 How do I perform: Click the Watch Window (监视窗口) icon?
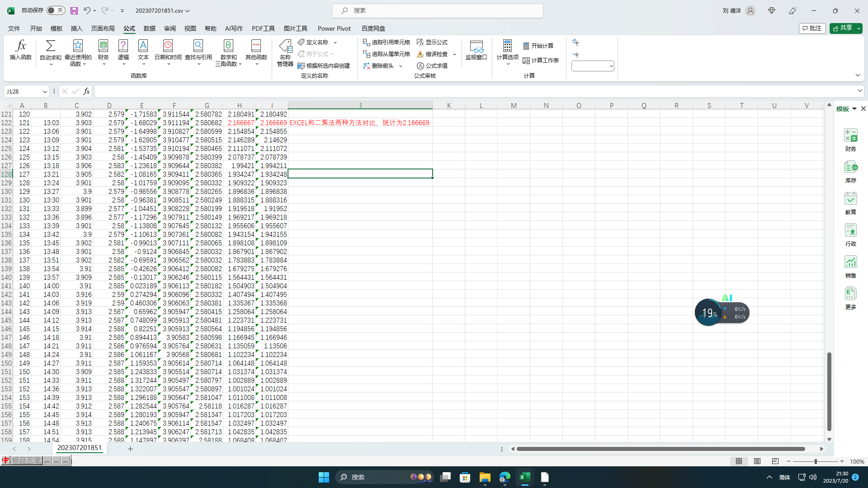tap(476, 49)
